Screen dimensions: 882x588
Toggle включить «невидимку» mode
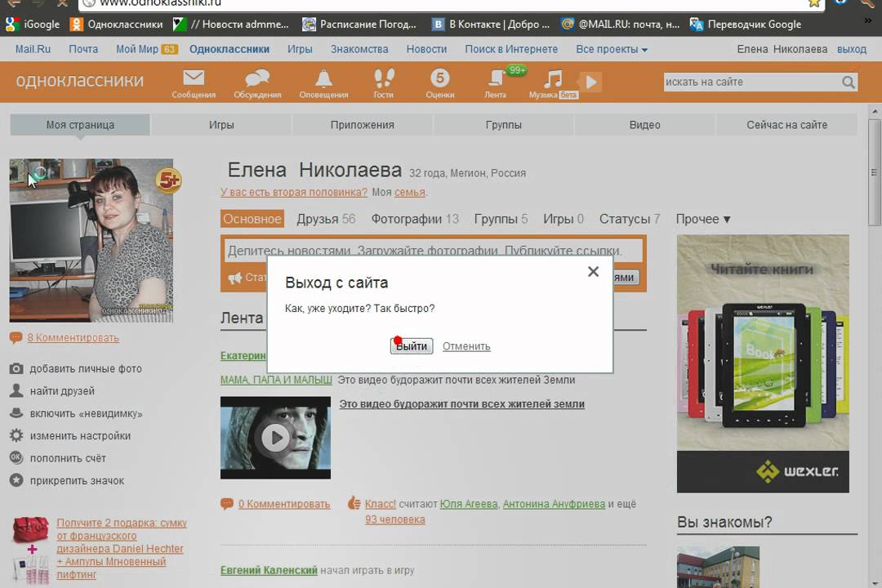point(86,413)
